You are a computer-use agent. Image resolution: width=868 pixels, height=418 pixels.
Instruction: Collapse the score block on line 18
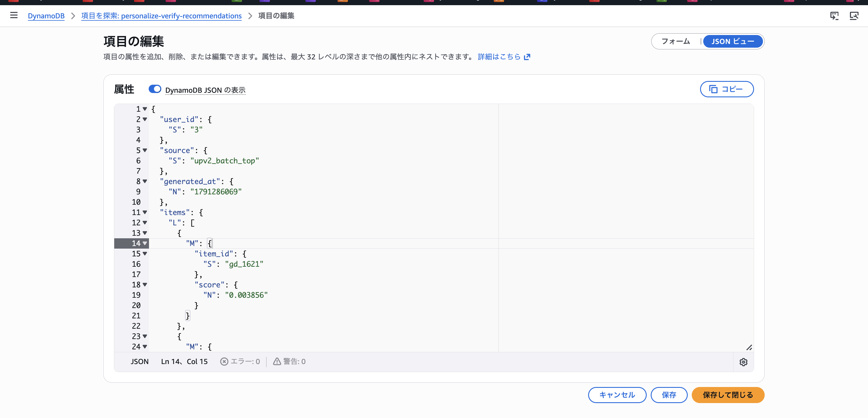[145, 285]
